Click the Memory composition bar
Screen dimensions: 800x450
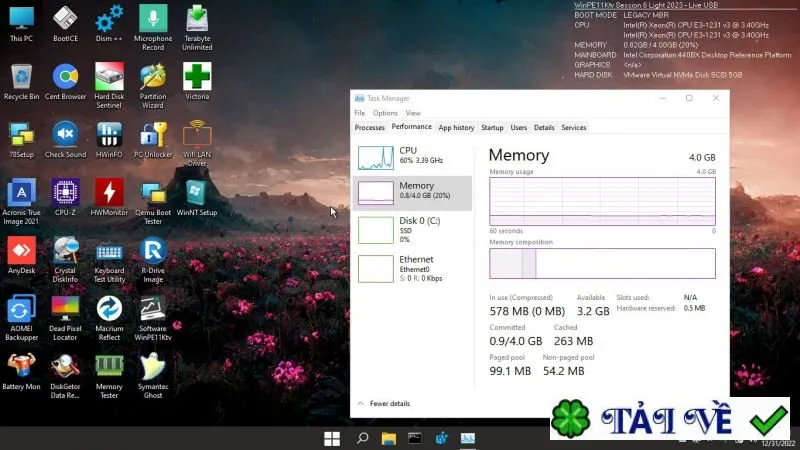(x=602, y=263)
